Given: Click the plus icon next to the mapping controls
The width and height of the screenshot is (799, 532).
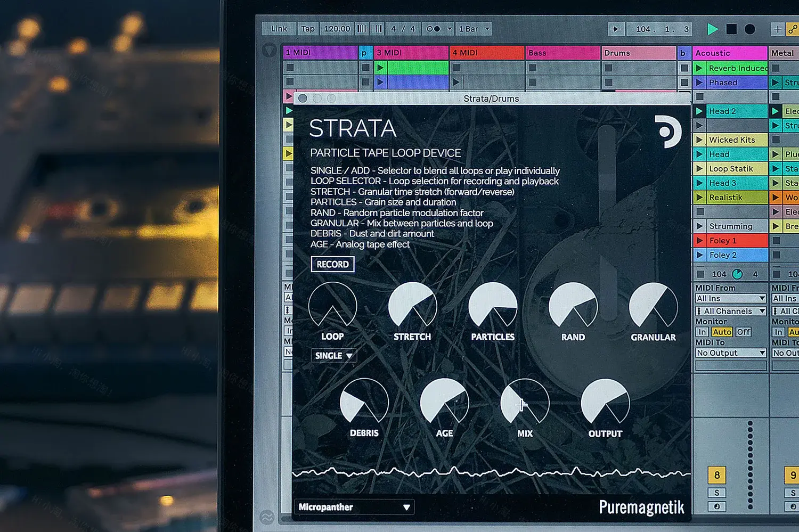Looking at the screenshot, I should (x=778, y=29).
